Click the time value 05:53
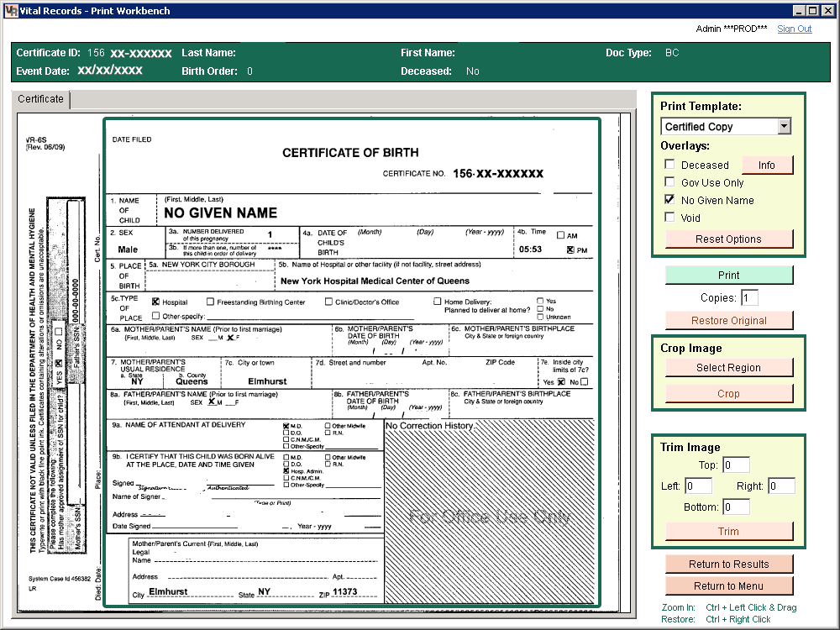Viewport: 840px width, 630px height. click(x=530, y=249)
